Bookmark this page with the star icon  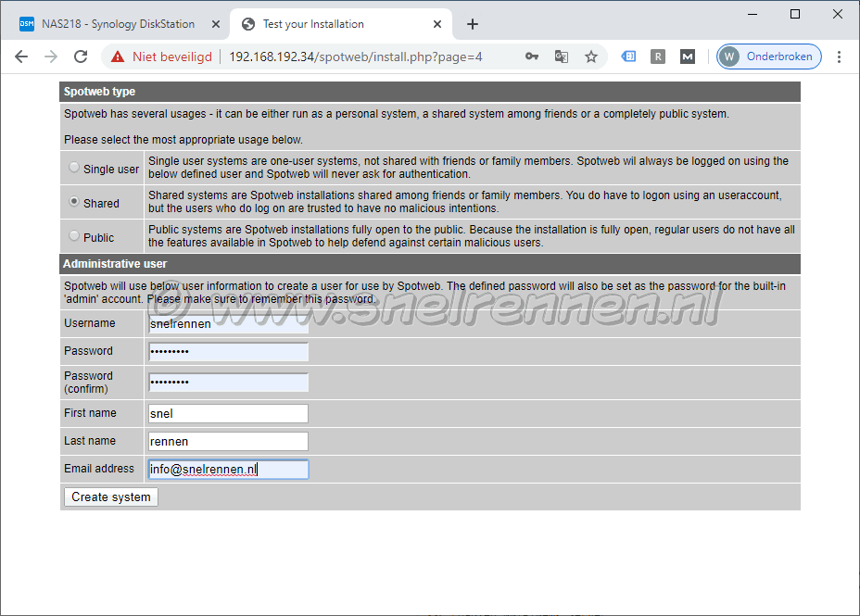tap(590, 57)
